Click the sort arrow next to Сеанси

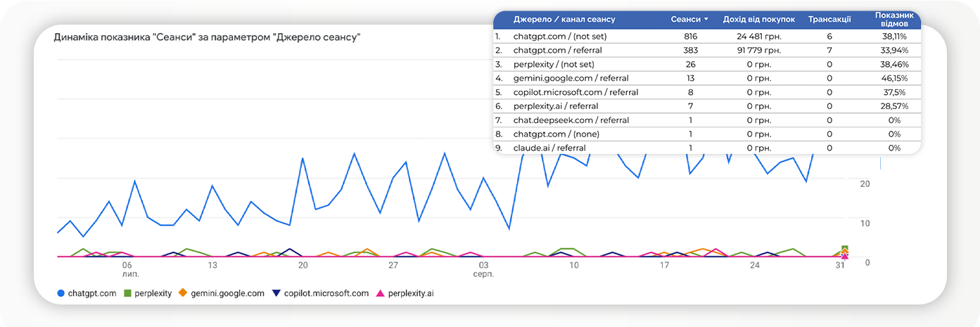[706, 20]
